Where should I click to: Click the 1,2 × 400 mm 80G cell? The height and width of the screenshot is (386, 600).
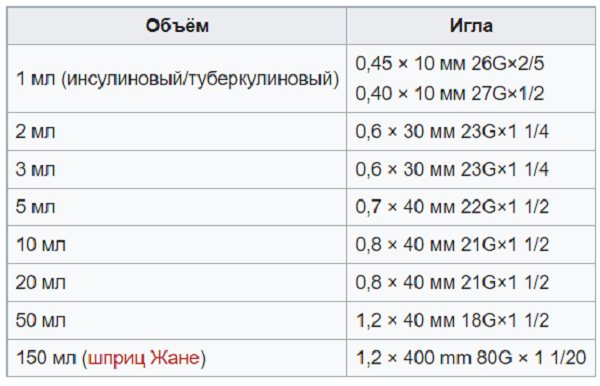point(471,358)
